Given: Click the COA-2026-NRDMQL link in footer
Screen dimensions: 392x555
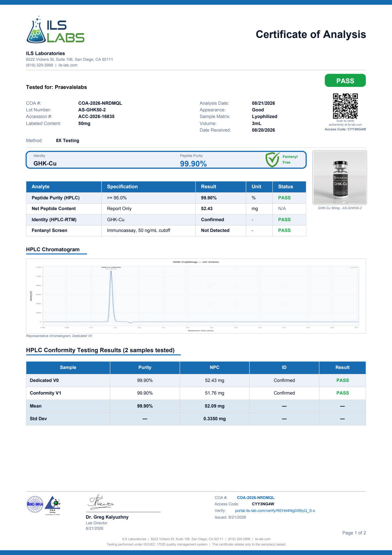Looking at the screenshot, I should click(256, 498).
